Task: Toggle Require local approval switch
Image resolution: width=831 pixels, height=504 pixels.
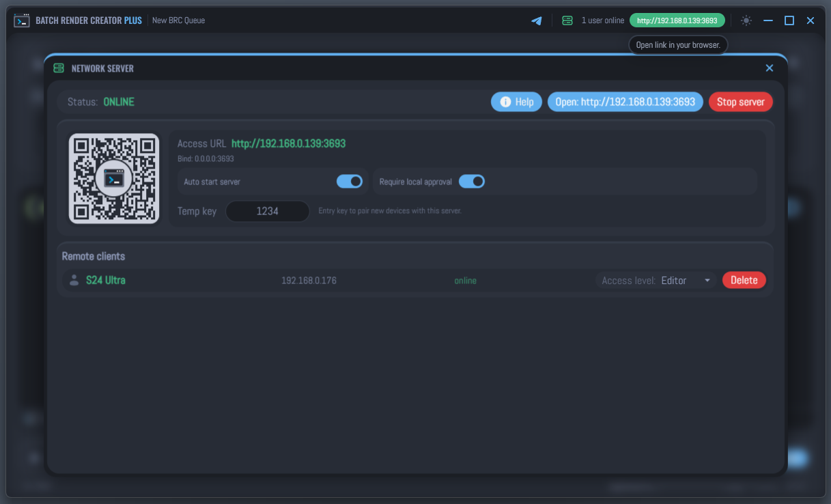Action: (472, 181)
